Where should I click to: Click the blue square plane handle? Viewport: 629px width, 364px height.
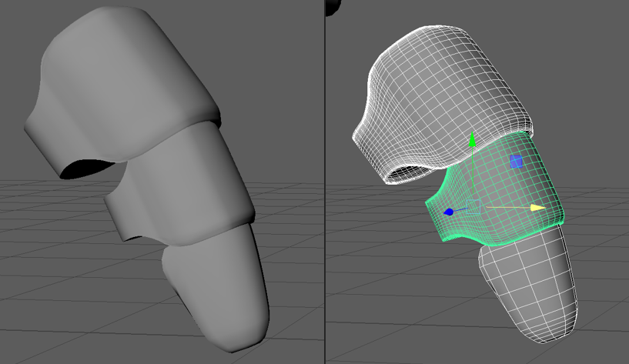(x=517, y=162)
